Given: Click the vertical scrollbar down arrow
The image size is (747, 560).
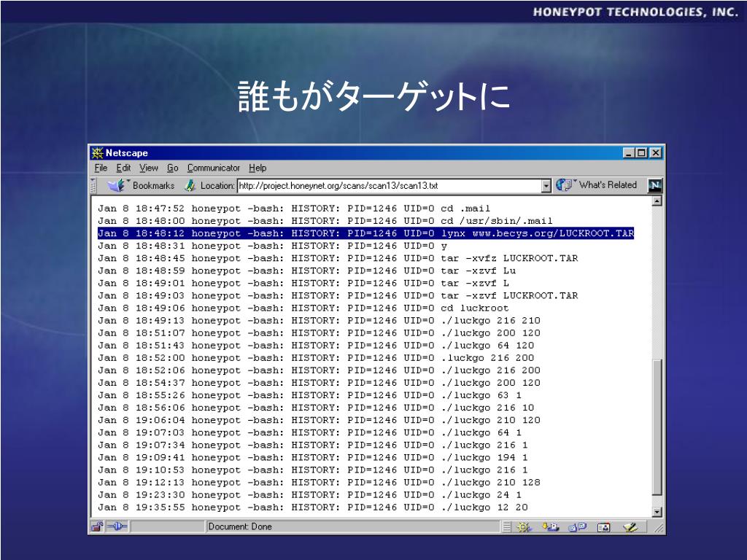Looking at the screenshot, I should coord(657,513).
